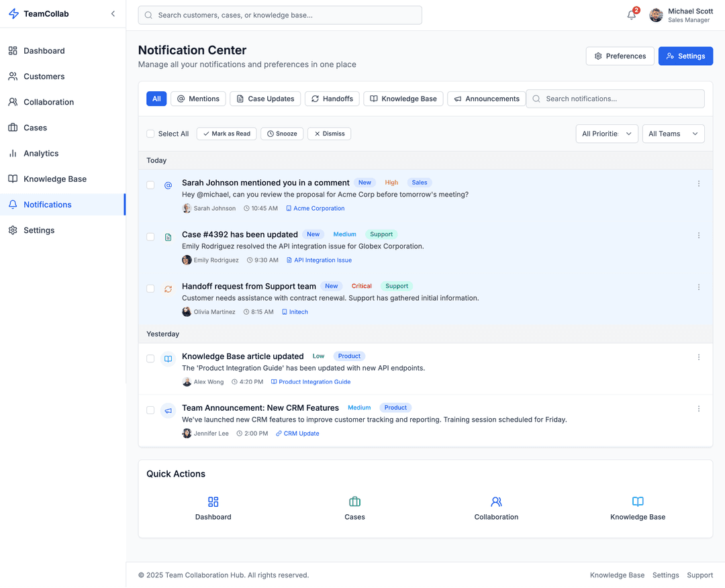725x588 pixels.
Task: Filter by the Handoffs tab
Action: click(x=332, y=99)
